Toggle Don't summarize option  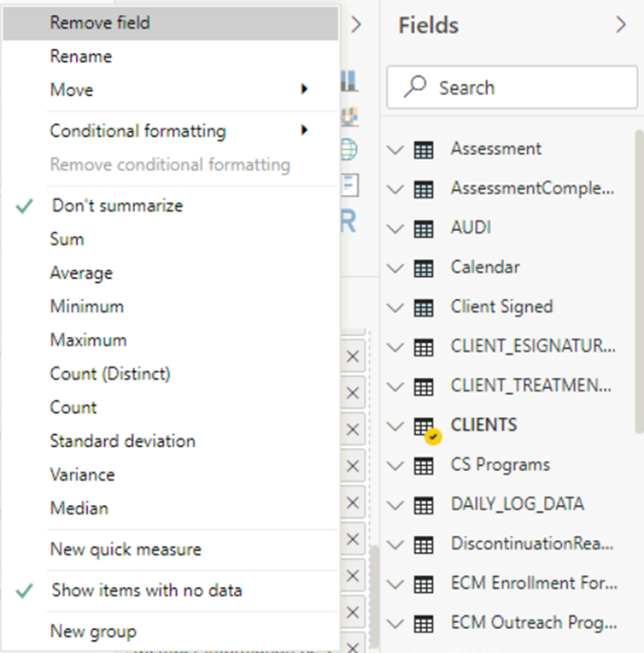pos(170,206)
